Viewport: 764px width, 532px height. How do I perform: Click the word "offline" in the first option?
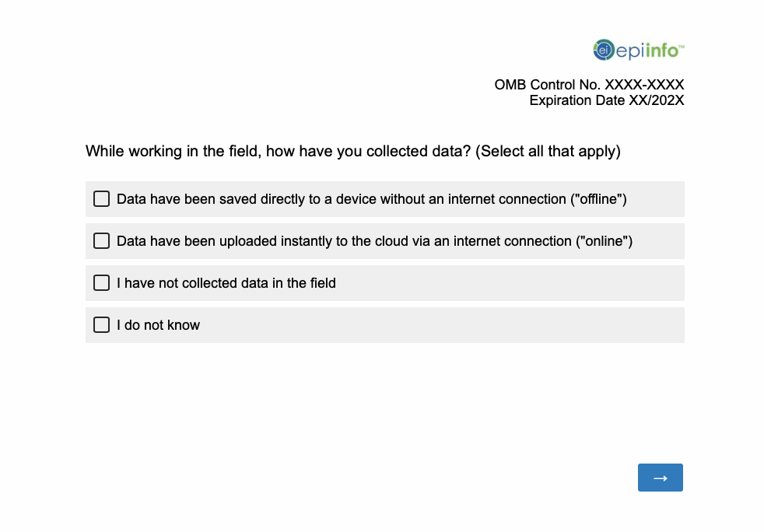598,199
